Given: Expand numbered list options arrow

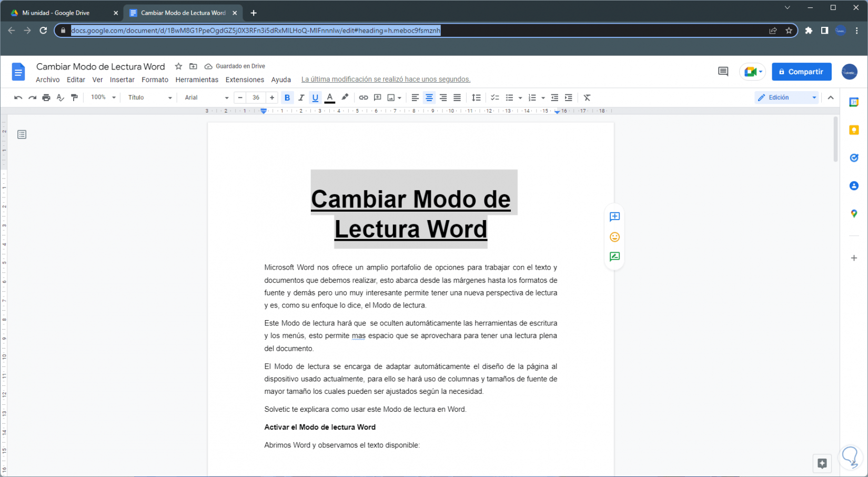Looking at the screenshot, I should click(x=543, y=98).
